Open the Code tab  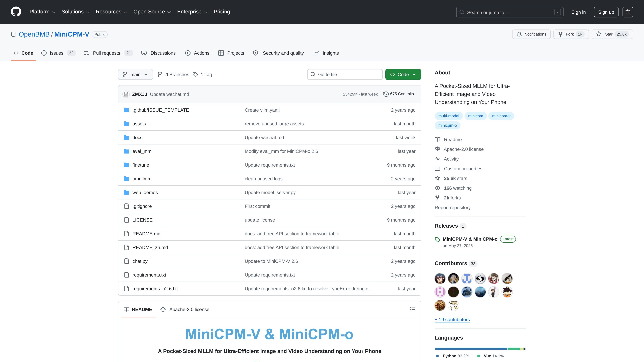23,53
